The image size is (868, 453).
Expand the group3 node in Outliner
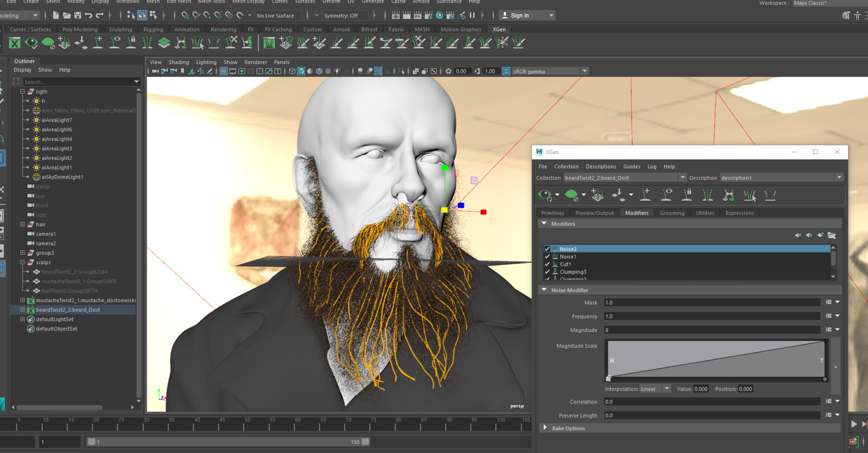click(22, 253)
